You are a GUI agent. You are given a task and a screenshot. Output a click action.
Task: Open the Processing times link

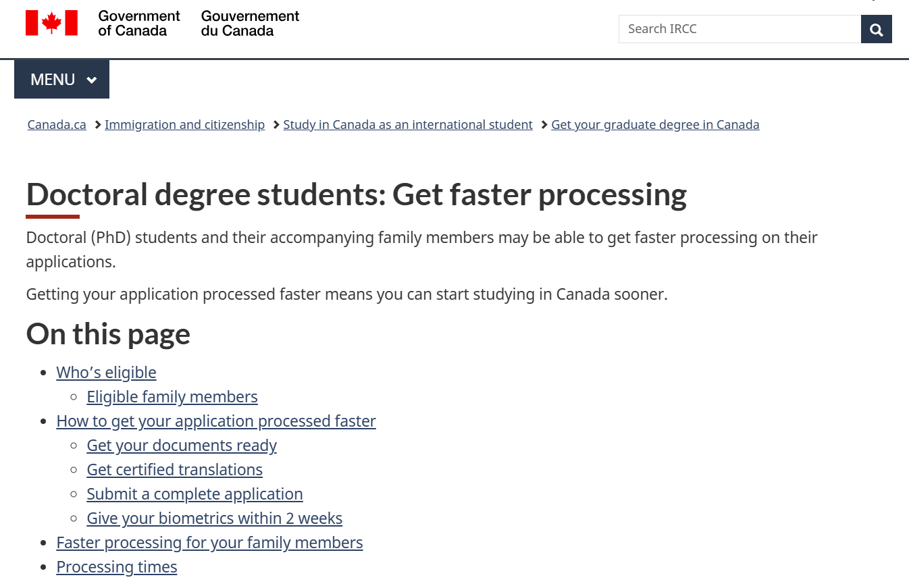(x=117, y=567)
